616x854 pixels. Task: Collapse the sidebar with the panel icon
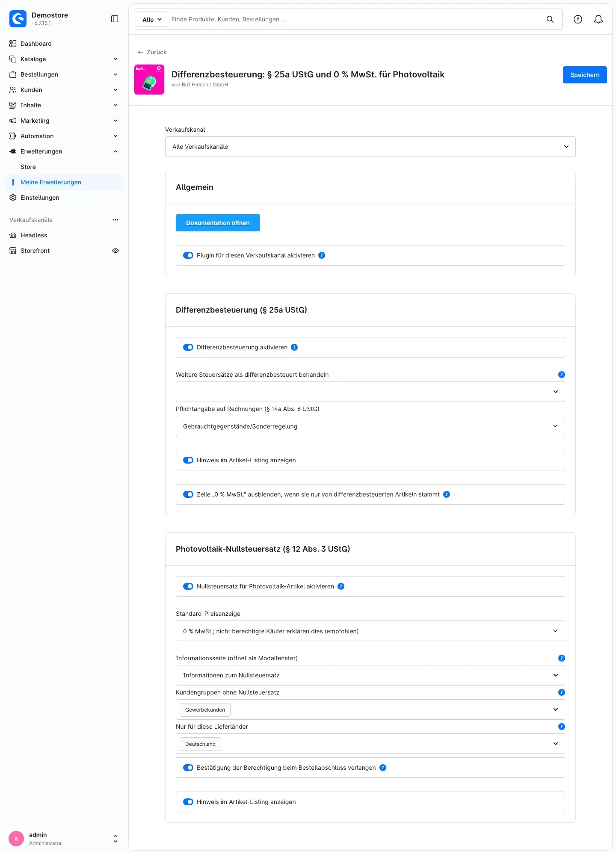tap(115, 19)
